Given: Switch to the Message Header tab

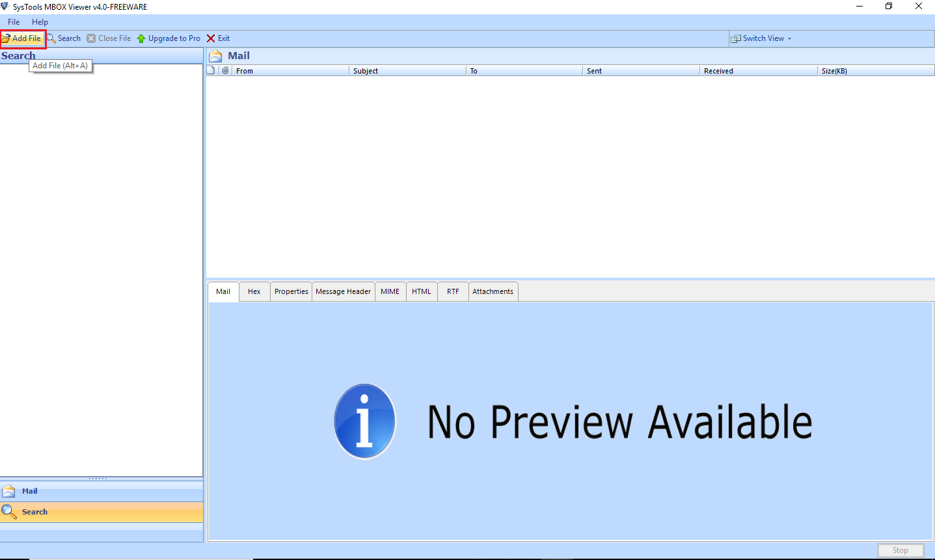Looking at the screenshot, I should (x=343, y=291).
